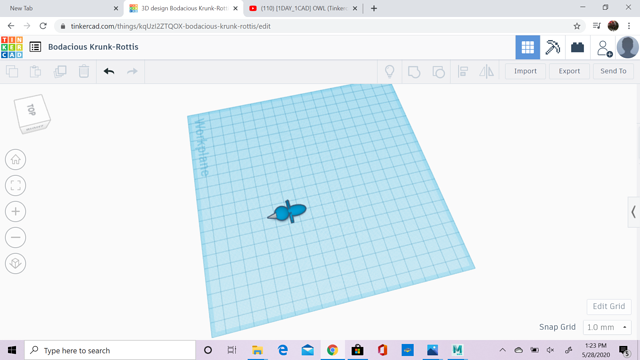Open the designs list icon
Screen dimensions: 640x360
[x=35, y=47]
